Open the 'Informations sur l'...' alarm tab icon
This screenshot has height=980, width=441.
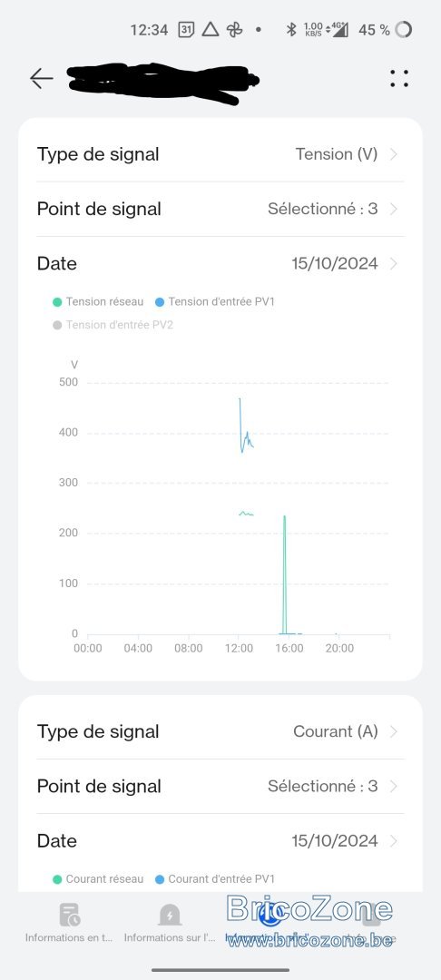[169, 915]
